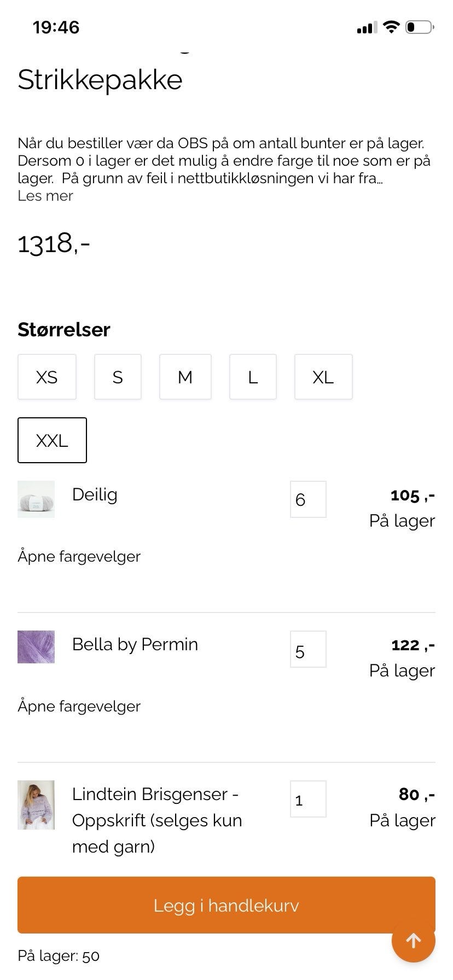Select the XXL size option
Viewport: 453px width, 980px height.
click(x=52, y=440)
